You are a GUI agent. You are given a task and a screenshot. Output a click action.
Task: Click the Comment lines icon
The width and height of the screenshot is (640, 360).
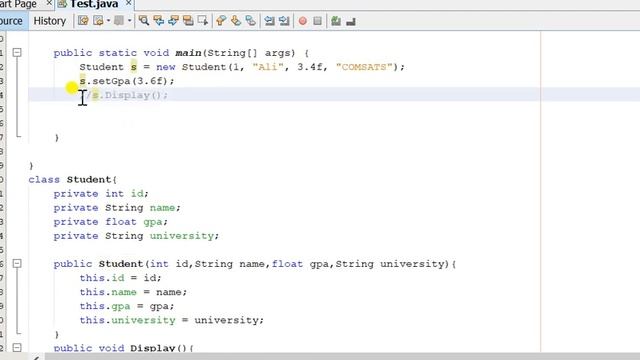[336, 21]
